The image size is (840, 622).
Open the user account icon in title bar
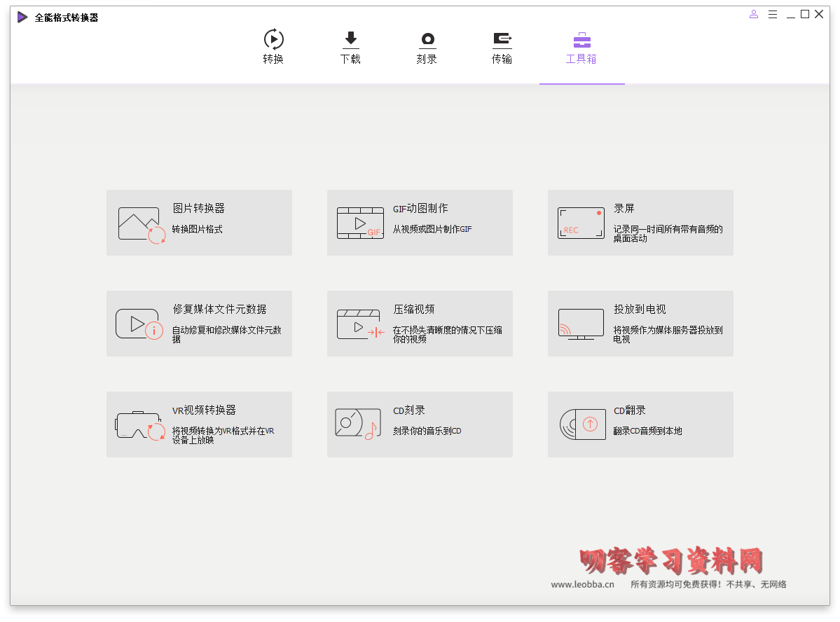754,14
